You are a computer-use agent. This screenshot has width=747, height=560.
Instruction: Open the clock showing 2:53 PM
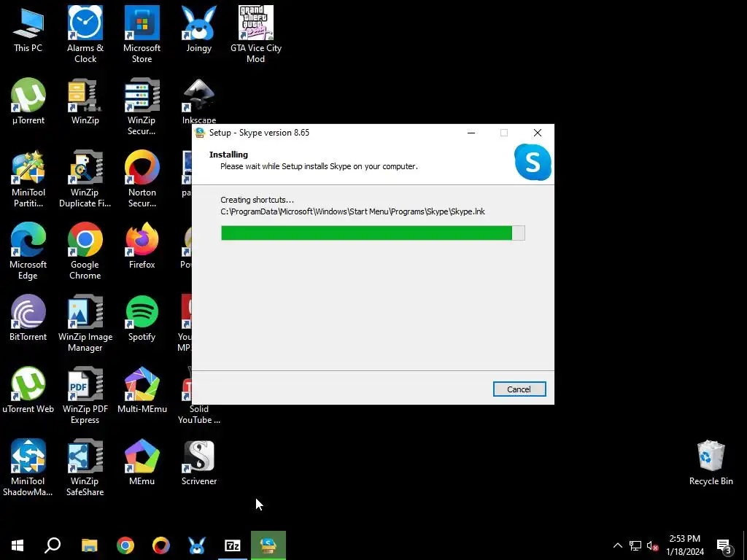[x=684, y=545]
